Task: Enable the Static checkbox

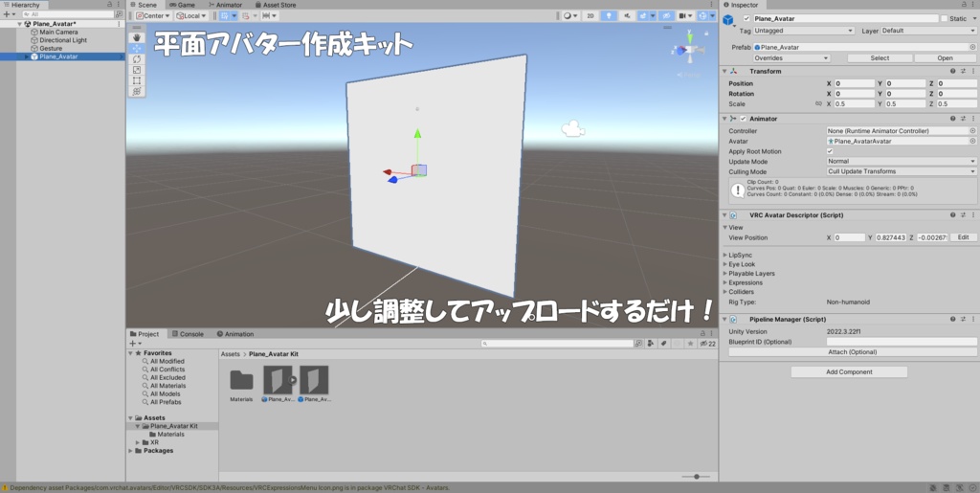Action: (944, 19)
